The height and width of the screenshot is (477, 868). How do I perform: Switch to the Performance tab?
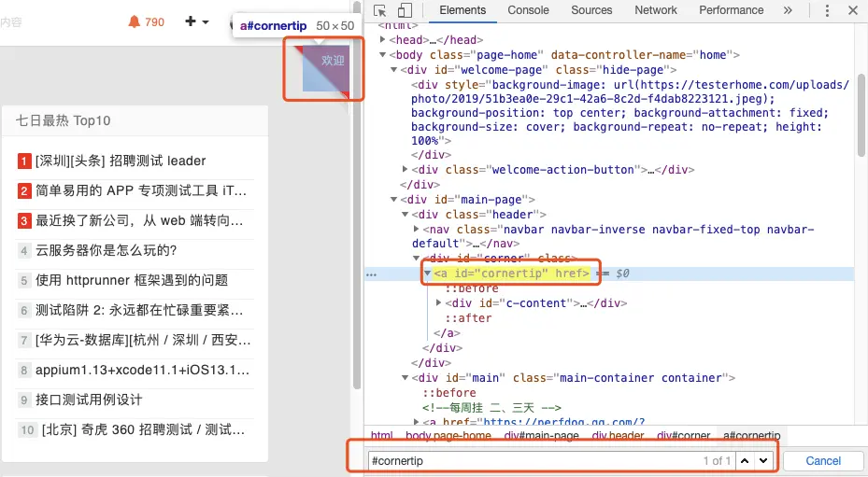click(x=731, y=10)
